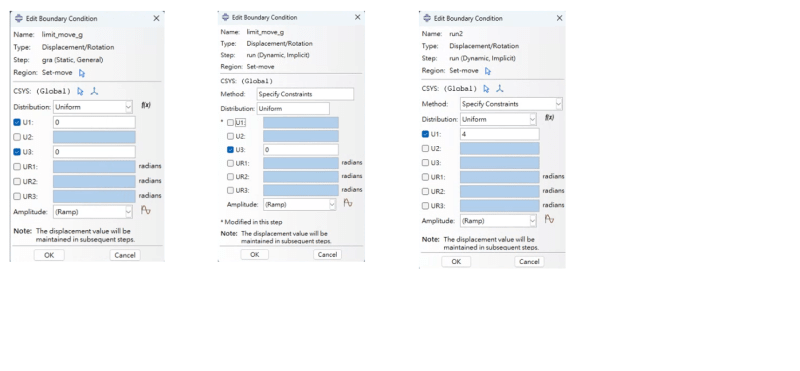The width and height of the screenshot is (800, 371).
Task: Click CSYS picker arrow in gra step dialog
Action: tap(80, 91)
